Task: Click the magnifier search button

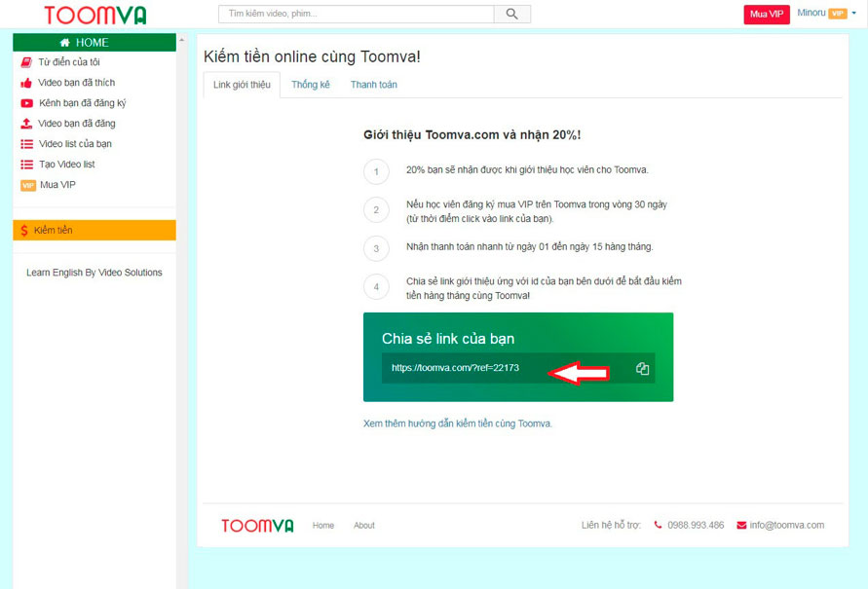Action: point(512,14)
